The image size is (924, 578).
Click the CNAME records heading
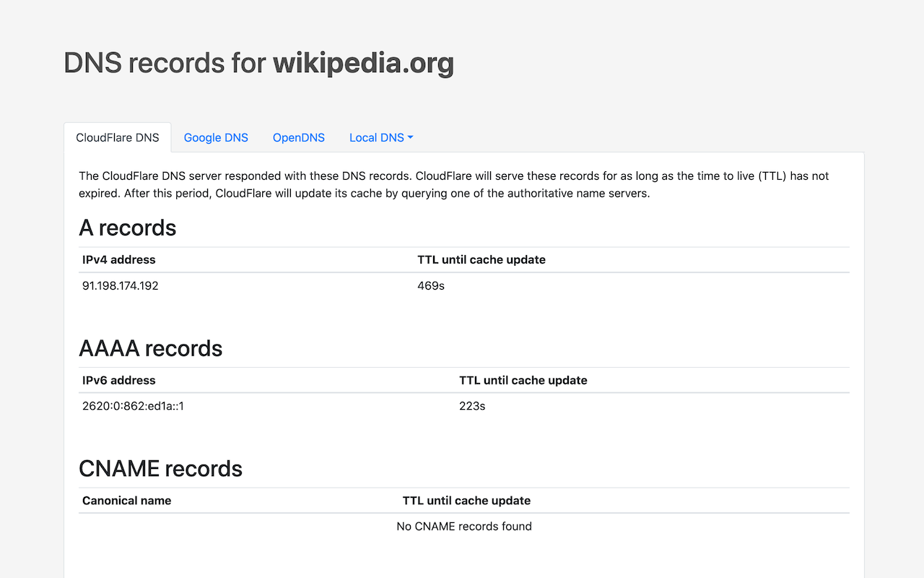(160, 468)
